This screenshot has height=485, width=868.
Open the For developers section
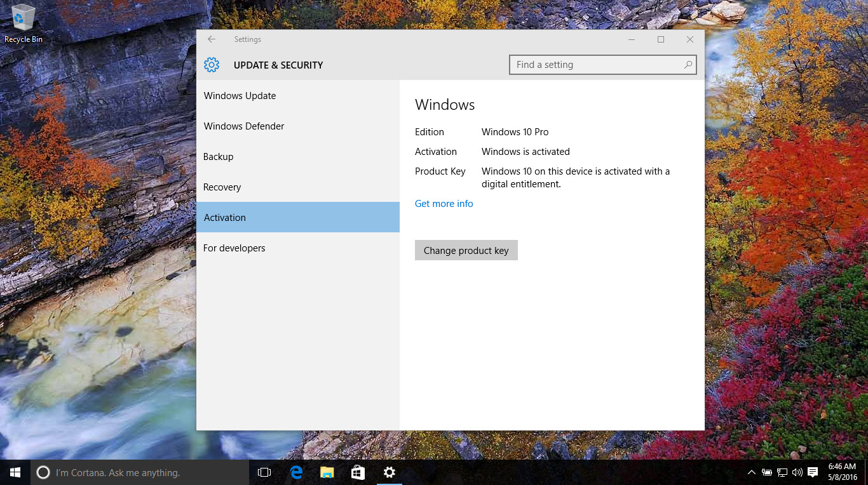pos(298,248)
